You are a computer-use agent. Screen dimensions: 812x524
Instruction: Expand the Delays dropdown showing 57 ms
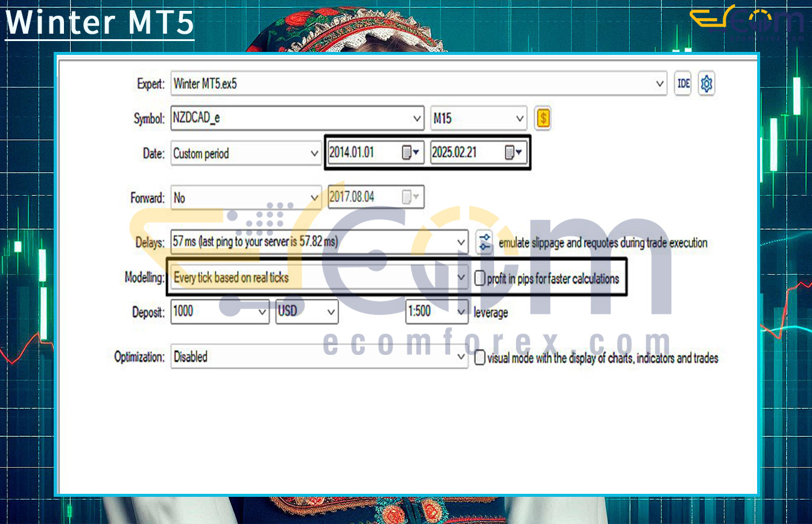462,243
